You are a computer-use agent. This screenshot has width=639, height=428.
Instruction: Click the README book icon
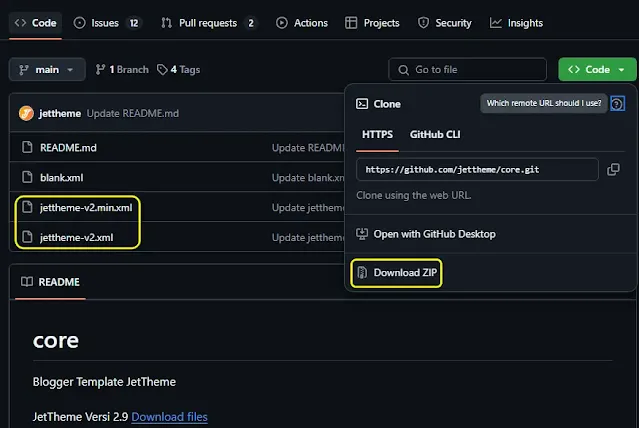click(x=27, y=282)
